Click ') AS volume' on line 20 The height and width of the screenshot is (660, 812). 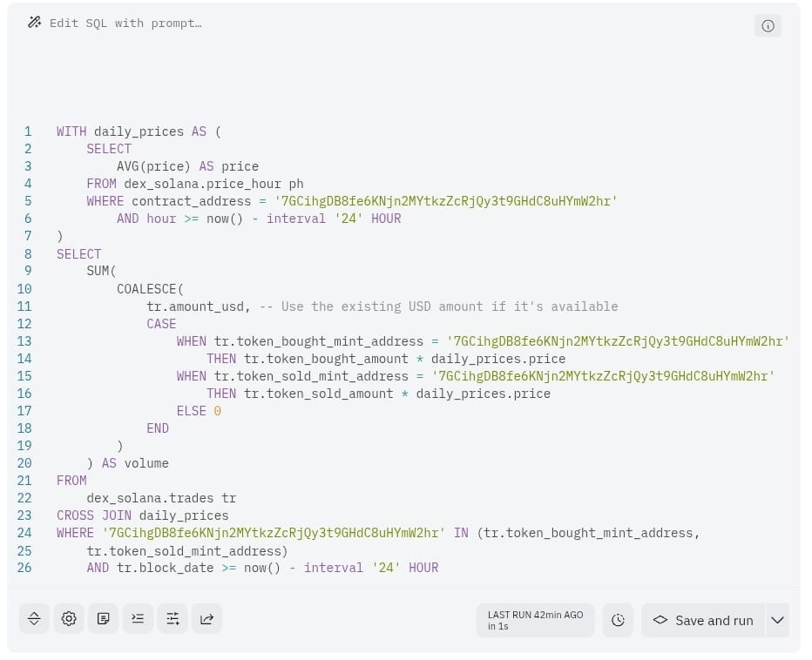pyautogui.click(x=127, y=463)
